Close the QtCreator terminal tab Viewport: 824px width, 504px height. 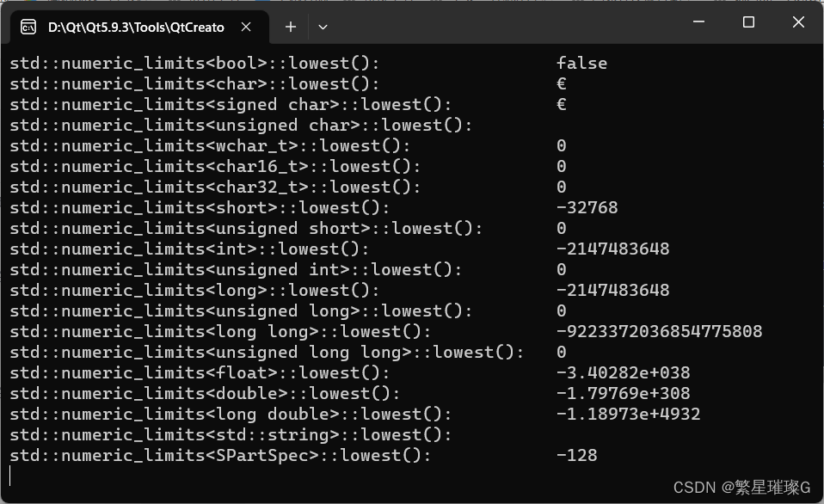pos(245,27)
